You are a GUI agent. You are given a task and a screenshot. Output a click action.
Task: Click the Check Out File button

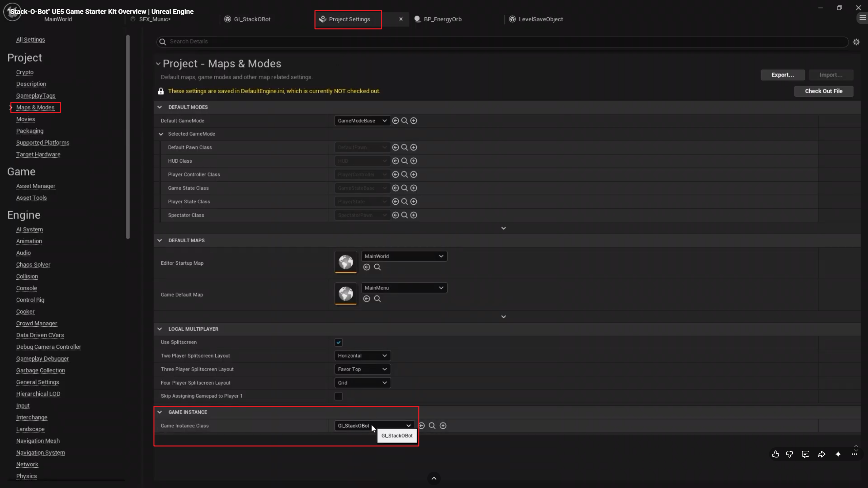pyautogui.click(x=824, y=91)
